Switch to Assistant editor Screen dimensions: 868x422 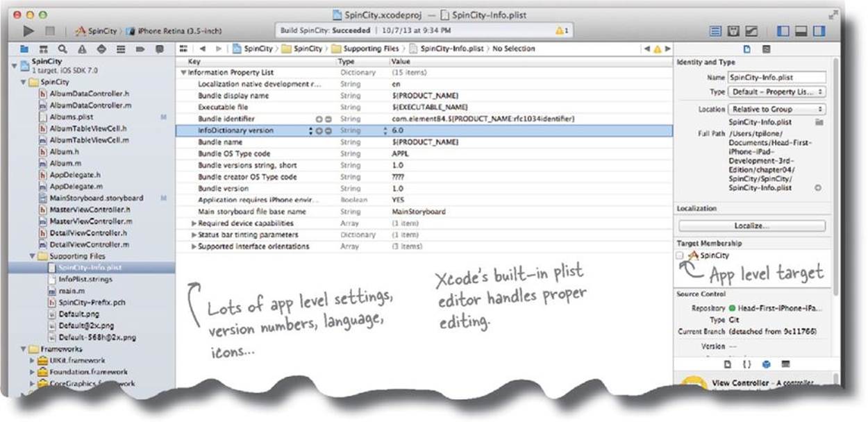(x=733, y=31)
